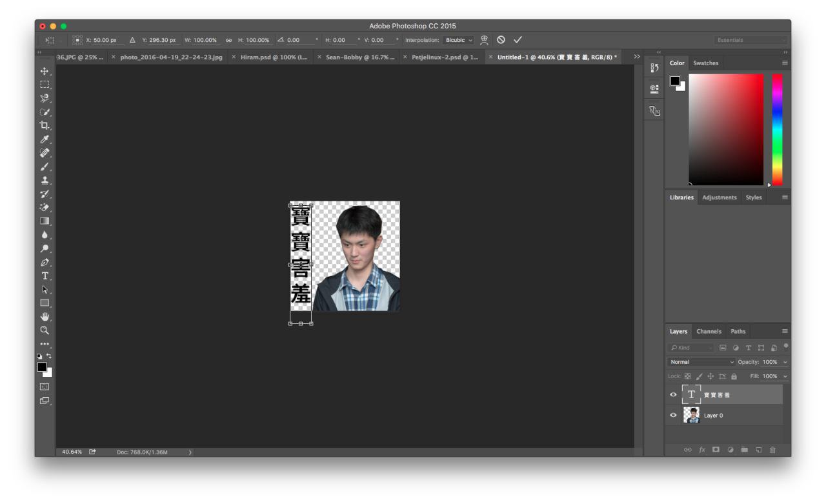Commit the transform with the checkmark
The width and height of the screenshot is (826, 504).
pos(517,40)
